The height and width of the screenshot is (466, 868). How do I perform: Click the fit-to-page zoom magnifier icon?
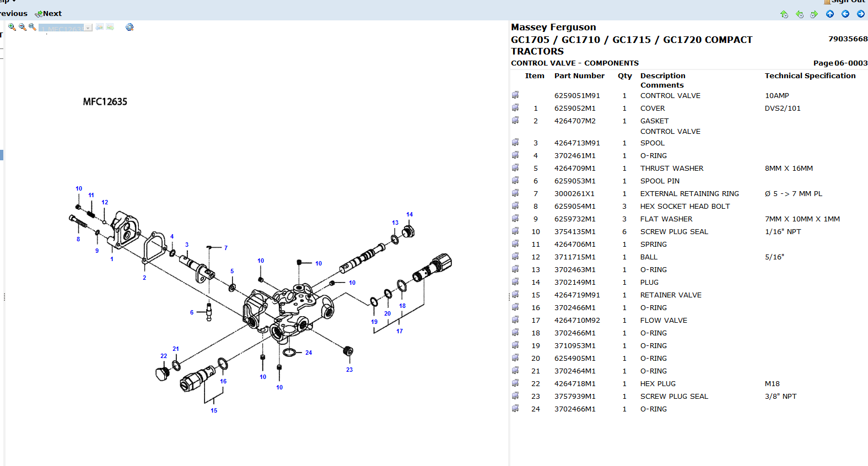33,27
